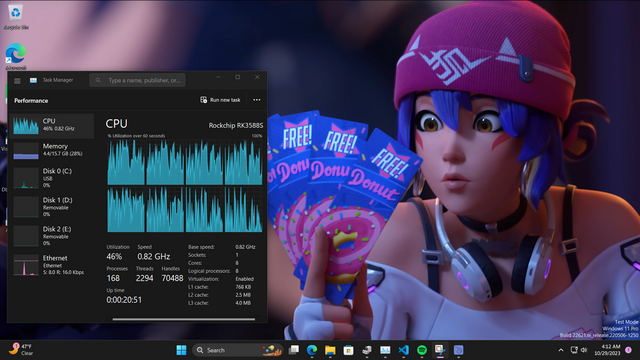This screenshot has height=360, width=640.
Task: Open the Recycle Bin desktop icon
Action: (x=16, y=17)
